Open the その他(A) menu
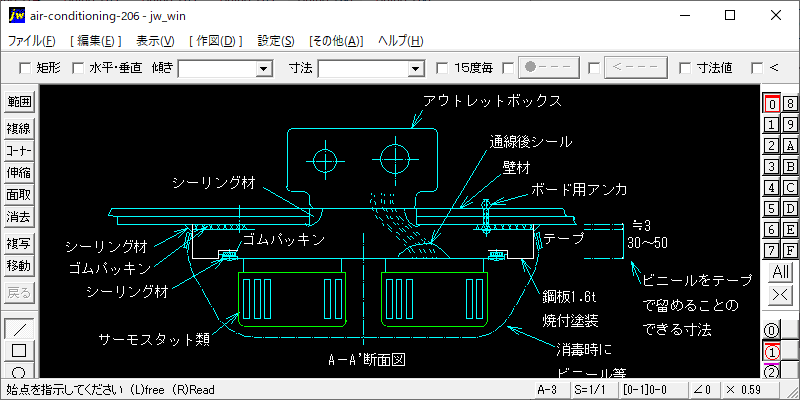The height and width of the screenshot is (400, 800). pos(336,41)
